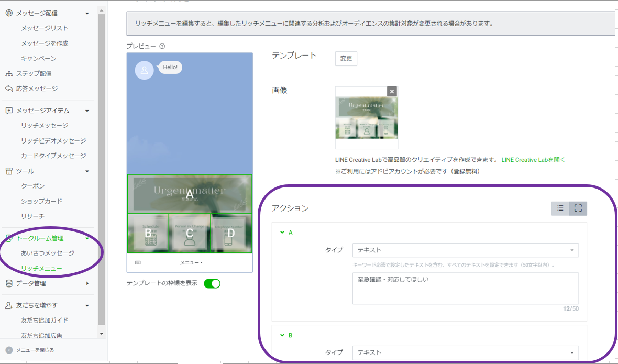Viewport: 618px width, 364px height.
Task: Collapse the 友だちを増やす menu arrow
Action: tap(87, 306)
